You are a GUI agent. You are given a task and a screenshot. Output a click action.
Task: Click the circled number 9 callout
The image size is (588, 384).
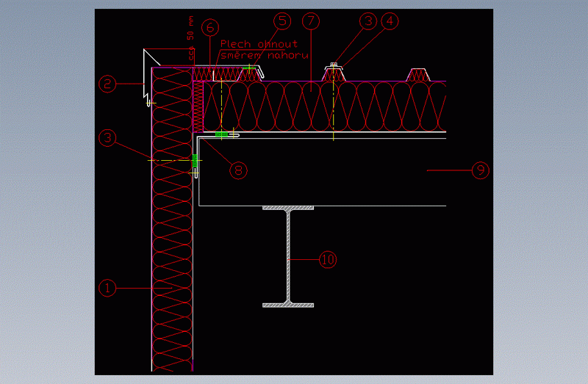(480, 170)
